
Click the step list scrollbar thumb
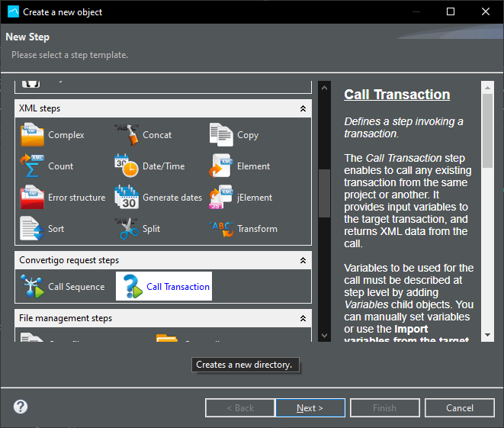click(x=324, y=193)
